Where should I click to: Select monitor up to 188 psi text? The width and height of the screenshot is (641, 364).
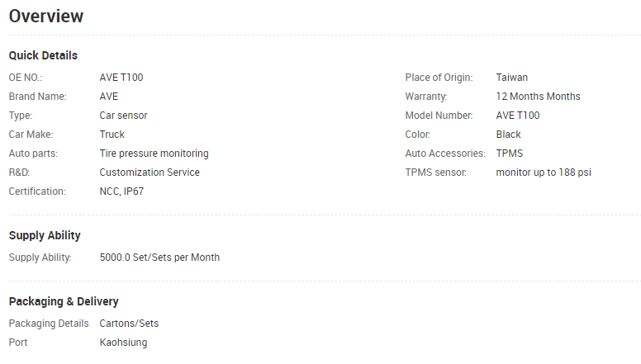click(544, 173)
